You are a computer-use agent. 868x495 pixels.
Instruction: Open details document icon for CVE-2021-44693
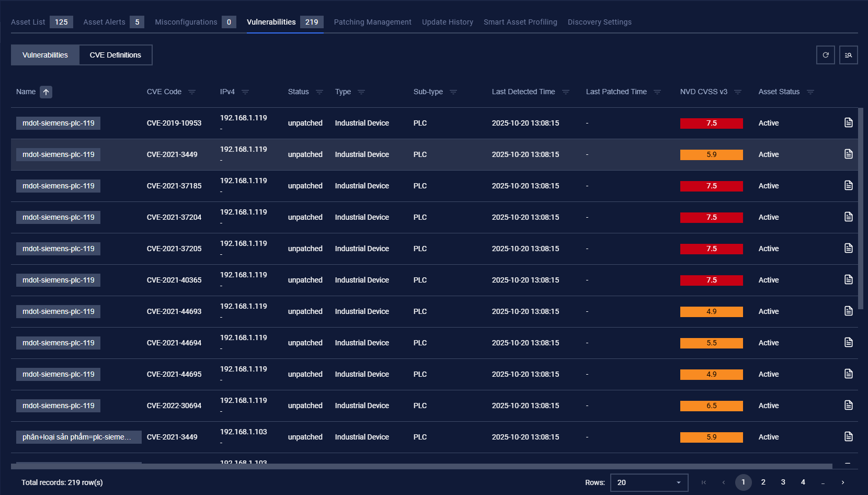(x=848, y=311)
